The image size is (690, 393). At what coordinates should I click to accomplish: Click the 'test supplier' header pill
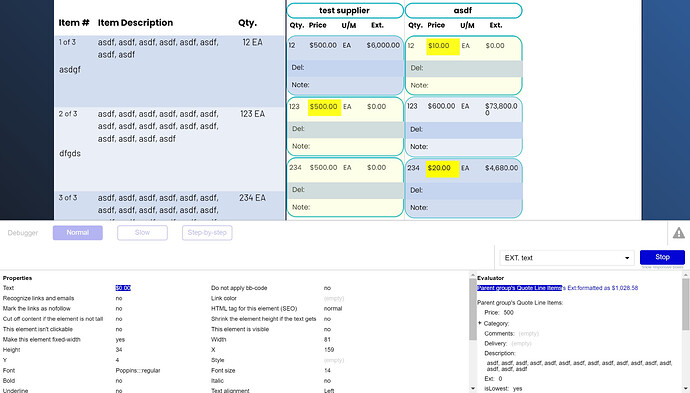click(x=345, y=11)
